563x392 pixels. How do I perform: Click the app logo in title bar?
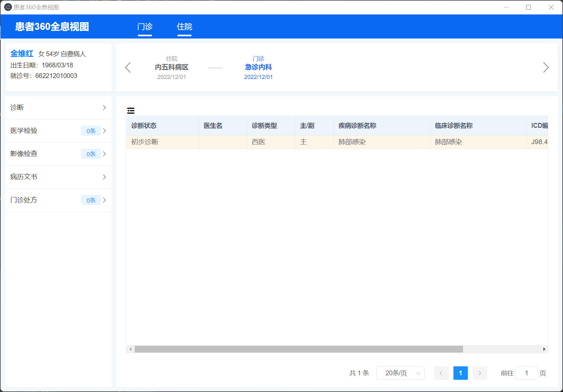(8, 7)
